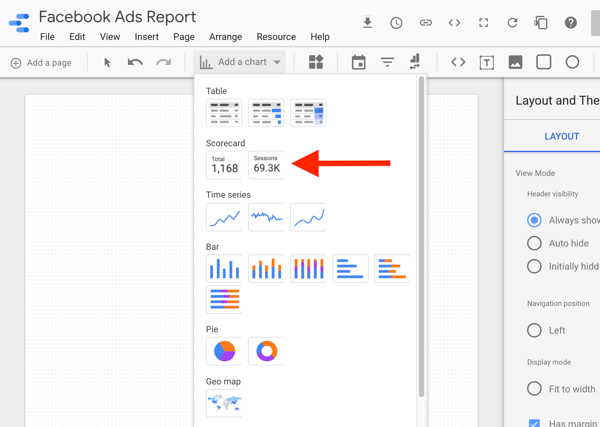
Task: Open the Help menu
Action: click(320, 37)
